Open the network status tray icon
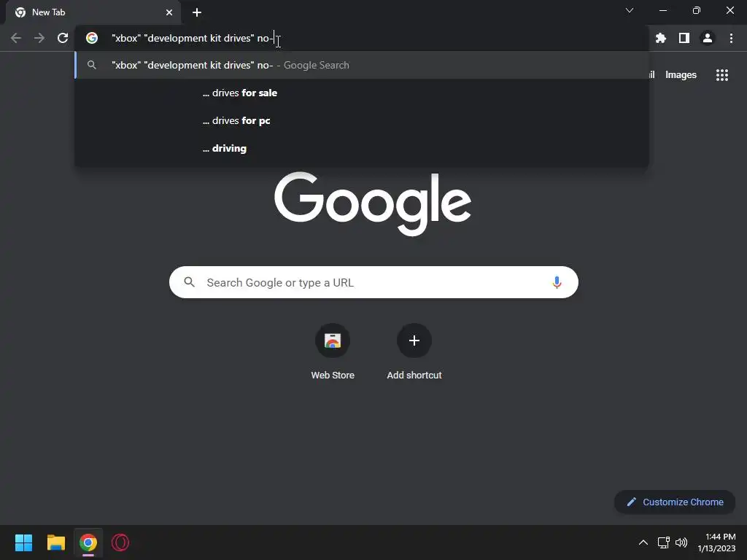This screenshot has width=747, height=560. coord(664,542)
